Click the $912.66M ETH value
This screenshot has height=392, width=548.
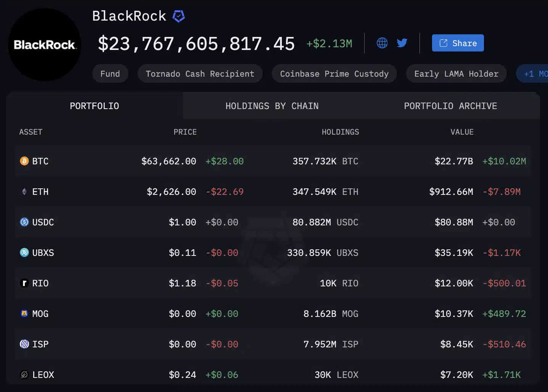pyautogui.click(x=451, y=192)
